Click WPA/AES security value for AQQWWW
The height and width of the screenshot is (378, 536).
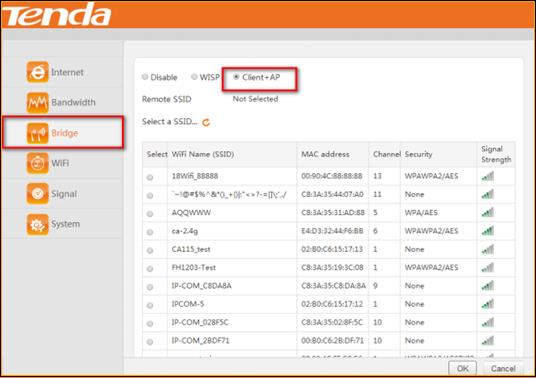421,213
